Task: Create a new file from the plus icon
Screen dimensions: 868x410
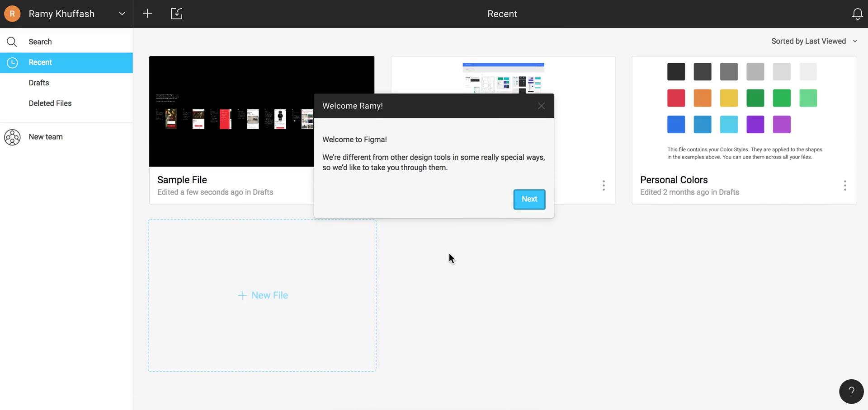Action: coord(147,14)
